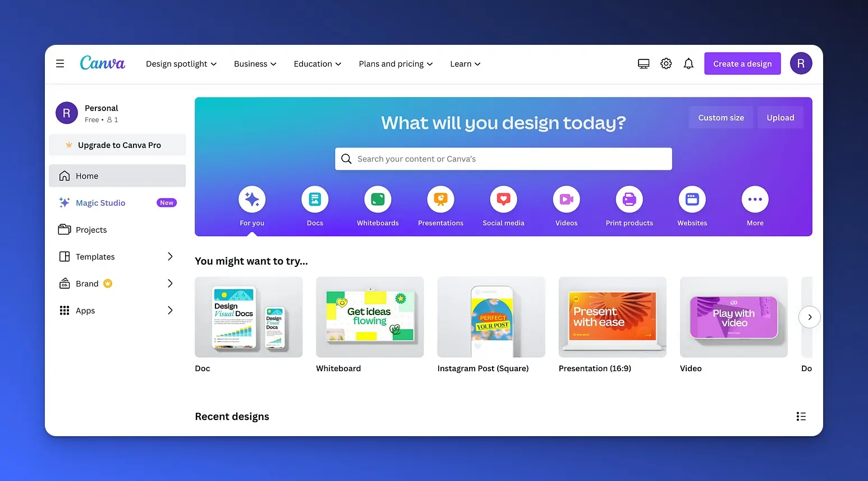Open the Video design thumbnail
868x481 pixels.
(x=733, y=317)
